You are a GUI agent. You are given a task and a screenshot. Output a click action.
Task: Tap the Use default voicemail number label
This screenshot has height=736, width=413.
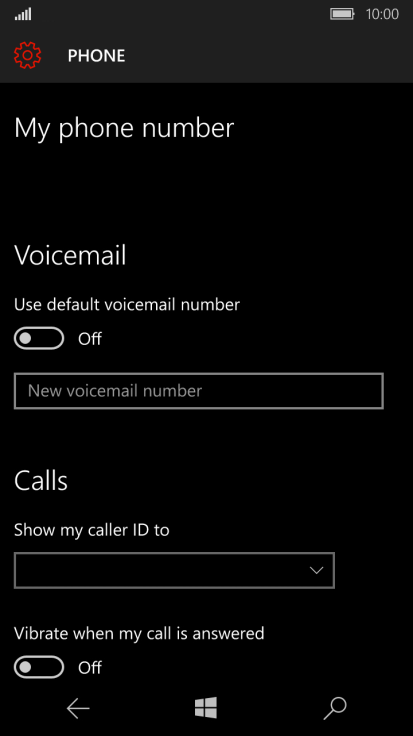click(127, 305)
